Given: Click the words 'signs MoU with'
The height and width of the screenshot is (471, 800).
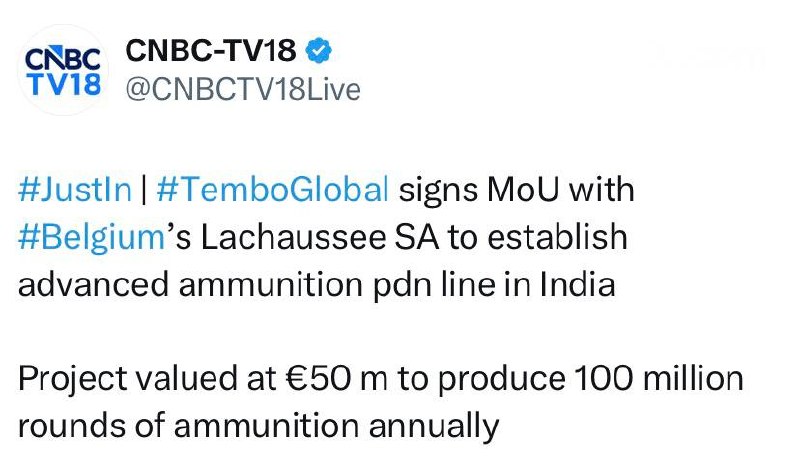Looking at the screenshot, I should click(516, 189).
